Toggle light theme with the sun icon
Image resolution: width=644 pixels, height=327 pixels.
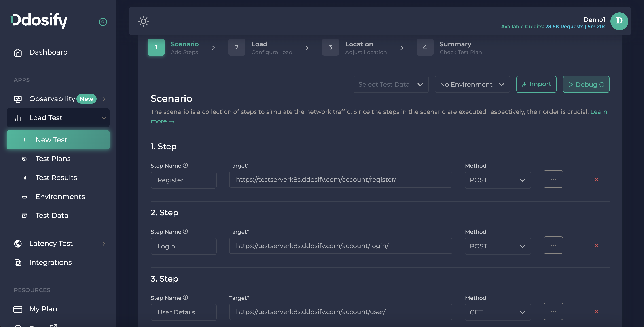[x=144, y=21]
